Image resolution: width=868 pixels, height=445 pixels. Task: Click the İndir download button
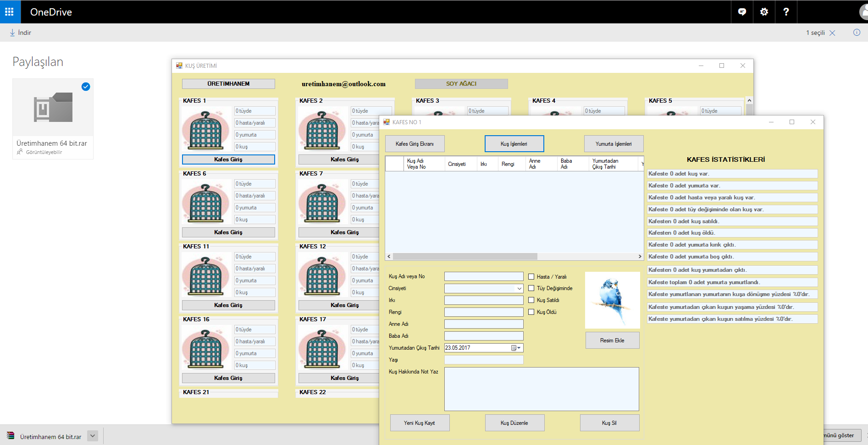[21, 33]
